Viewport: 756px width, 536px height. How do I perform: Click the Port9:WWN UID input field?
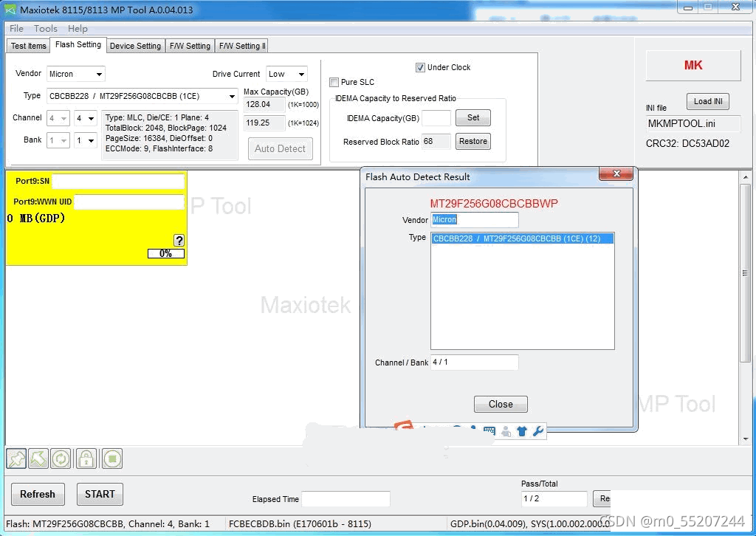point(129,202)
